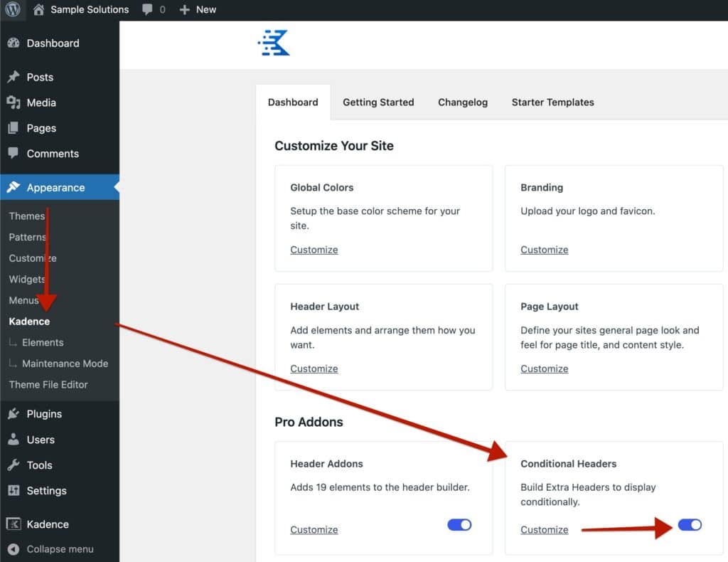This screenshot has height=562, width=728.
Task: Turn off the Conditional Headers toggle
Action: pyautogui.click(x=690, y=525)
